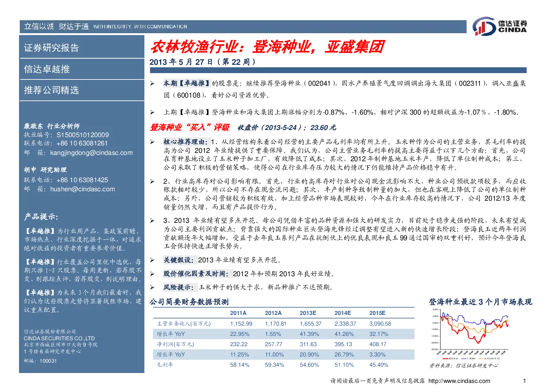This screenshot has height=392, width=555.
Task: Click the 2012A column header
Action: tap(273, 313)
